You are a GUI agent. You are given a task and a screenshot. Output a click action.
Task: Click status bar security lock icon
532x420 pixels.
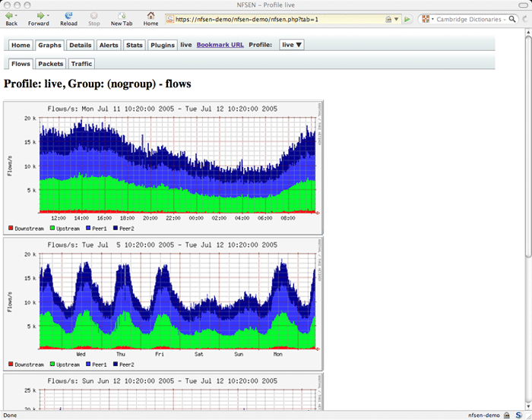click(x=507, y=415)
